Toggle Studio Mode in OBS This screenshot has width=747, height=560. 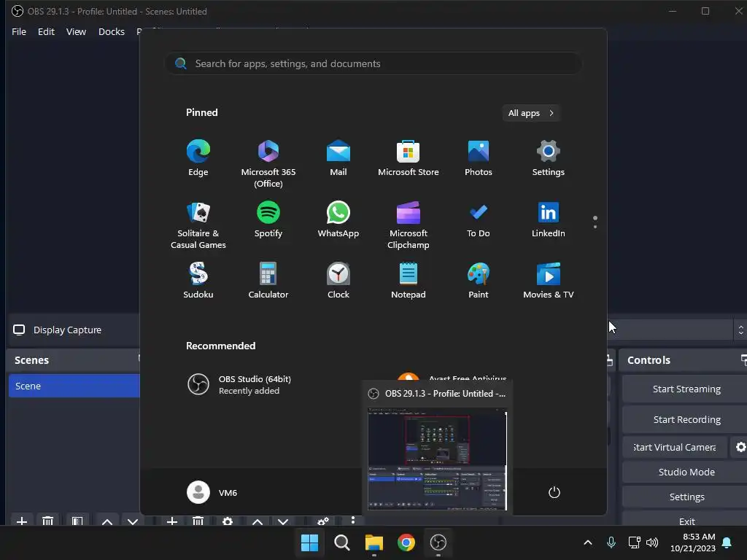[686, 472]
